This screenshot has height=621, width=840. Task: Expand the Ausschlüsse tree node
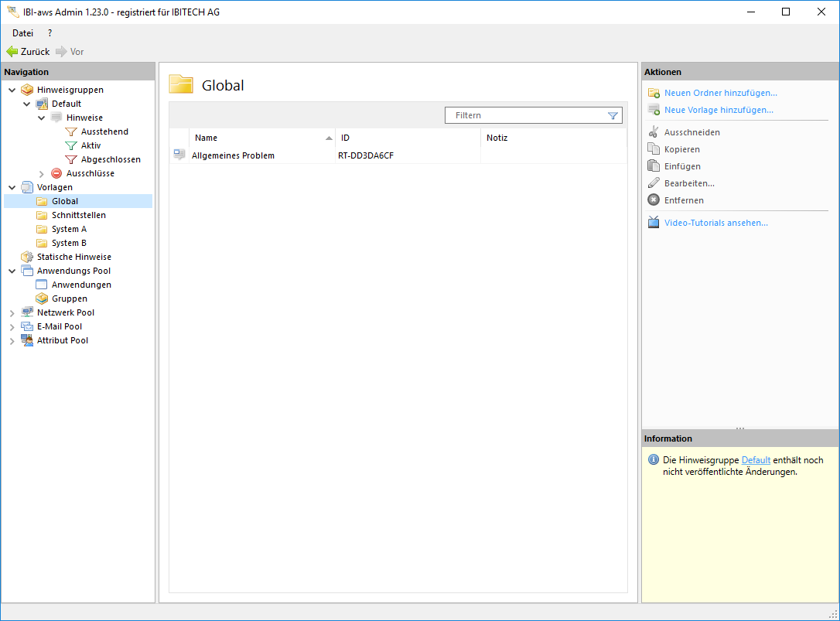[42, 174]
